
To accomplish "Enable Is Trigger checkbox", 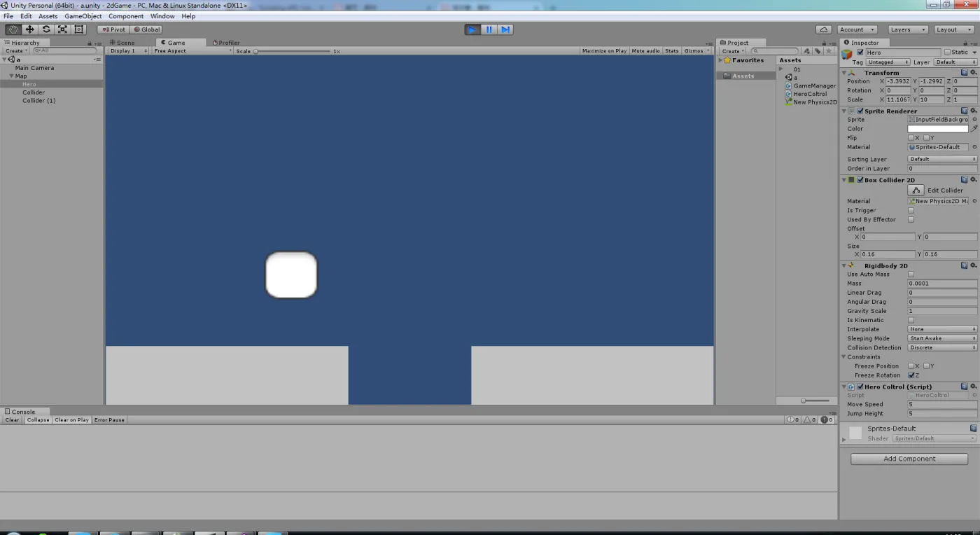I will pyautogui.click(x=911, y=210).
